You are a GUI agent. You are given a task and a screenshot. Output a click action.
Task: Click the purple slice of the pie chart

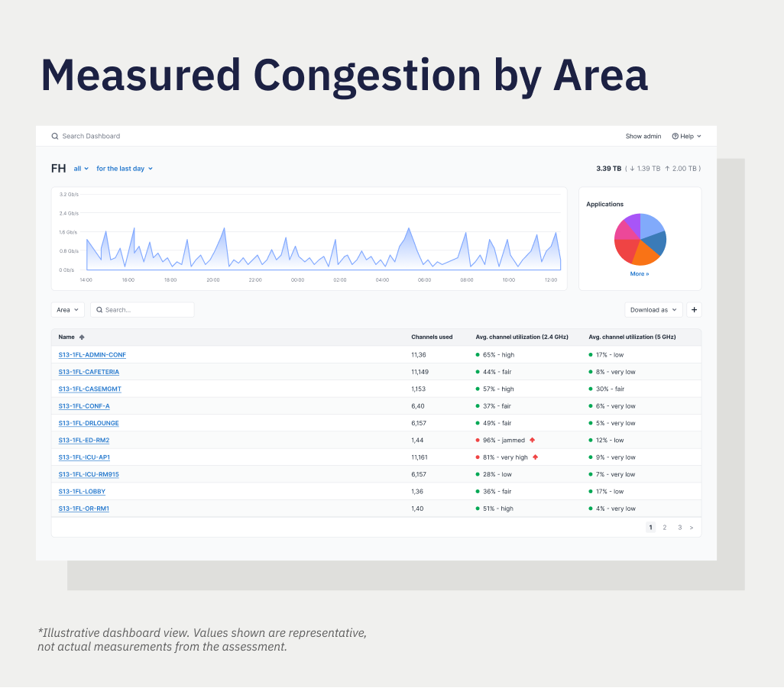(x=633, y=223)
